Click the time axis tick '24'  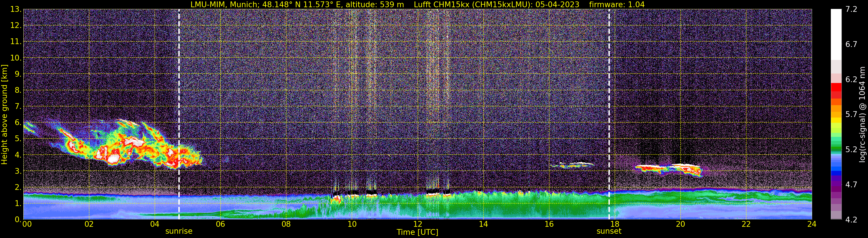(x=812, y=224)
